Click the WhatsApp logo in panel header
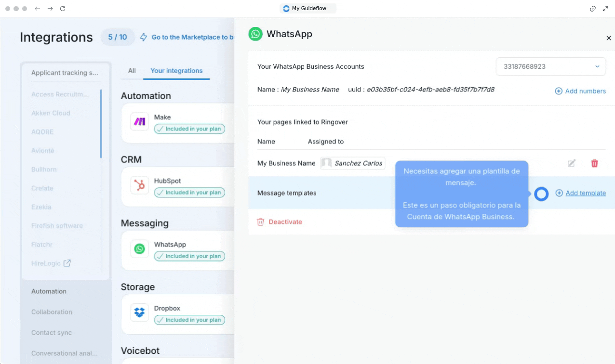Screen dimensions: 615x364 pyautogui.click(x=255, y=34)
